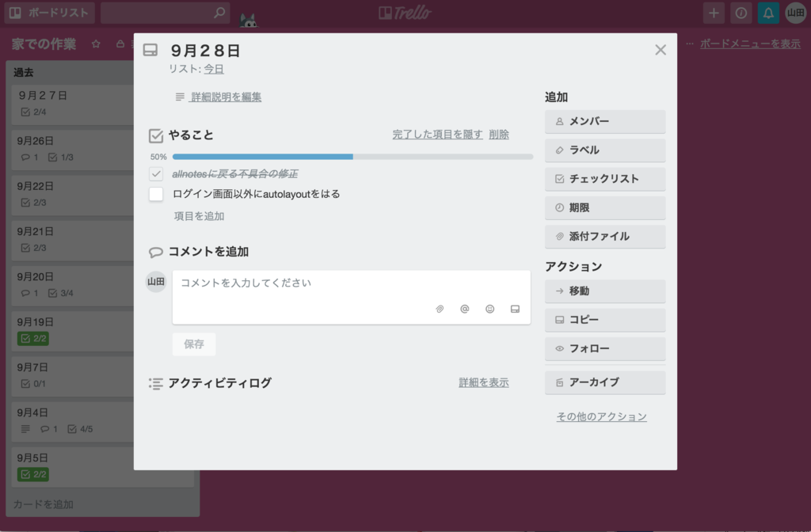The image size is (811, 532).
Task: Click the speech bubble icon beside コメントを追加
Action: [156, 253]
